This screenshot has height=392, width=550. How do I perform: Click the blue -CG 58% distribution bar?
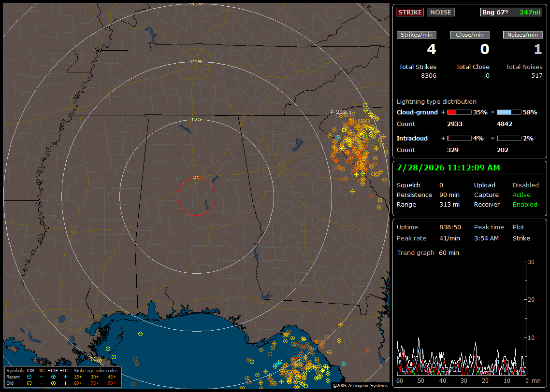coord(509,112)
